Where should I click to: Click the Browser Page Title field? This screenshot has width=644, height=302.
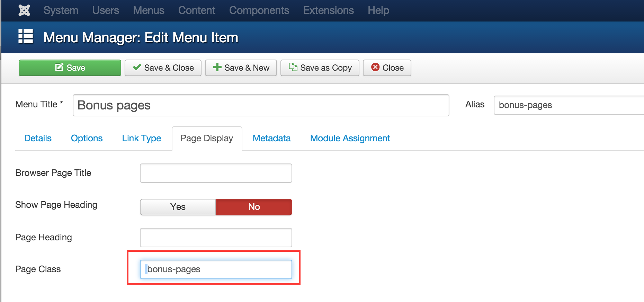click(216, 173)
